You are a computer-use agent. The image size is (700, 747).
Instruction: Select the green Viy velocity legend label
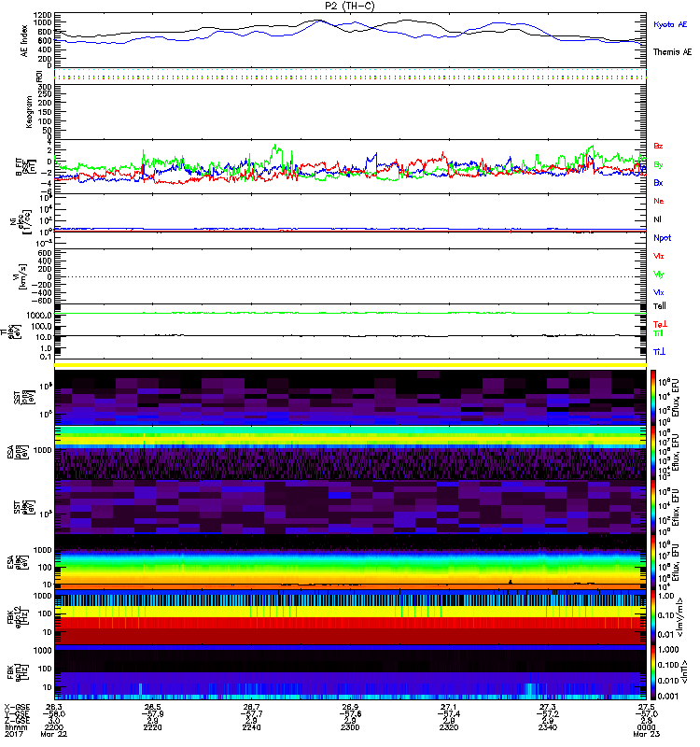coord(659,275)
